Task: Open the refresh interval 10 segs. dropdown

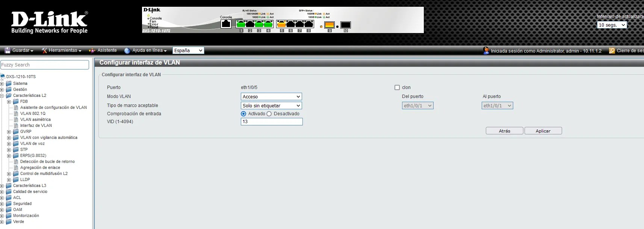Action: (612, 25)
